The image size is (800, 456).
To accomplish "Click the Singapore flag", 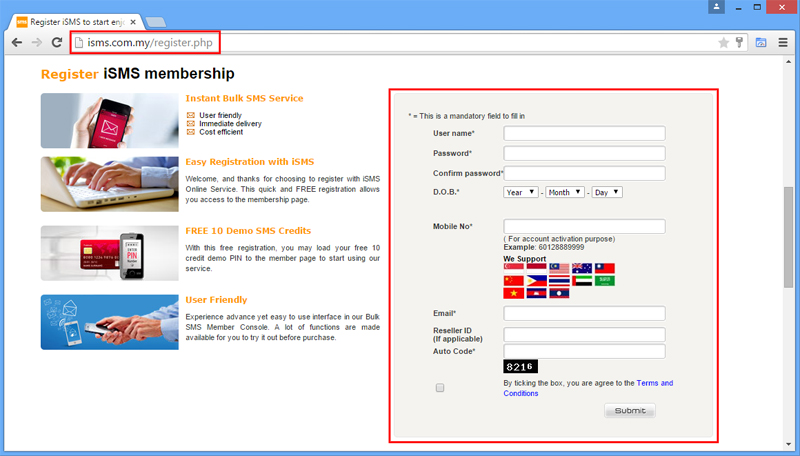I will (513, 268).
